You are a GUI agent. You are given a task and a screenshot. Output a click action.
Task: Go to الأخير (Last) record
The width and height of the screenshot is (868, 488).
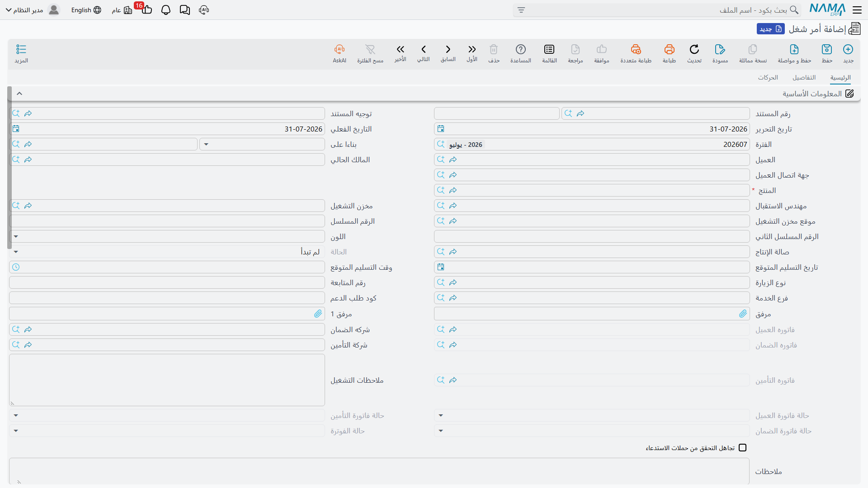pyautogui.click(x=400, y=49)
